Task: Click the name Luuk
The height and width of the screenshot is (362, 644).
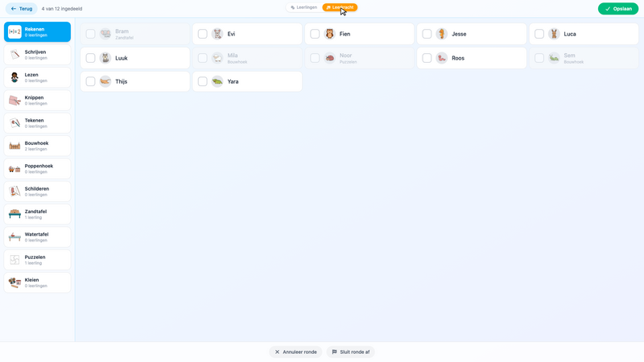Action: tap(122, 58)
